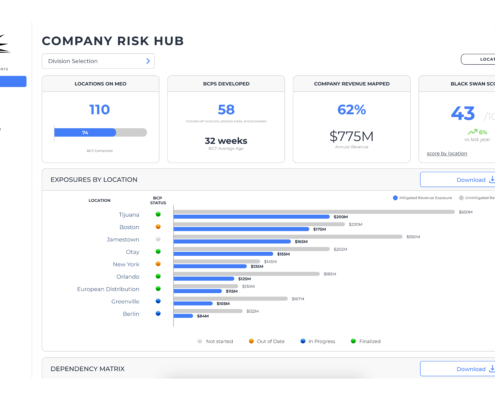Click the COMPANY RISK HUB title
The image size is (495, 400).
[x=113, y=41]
